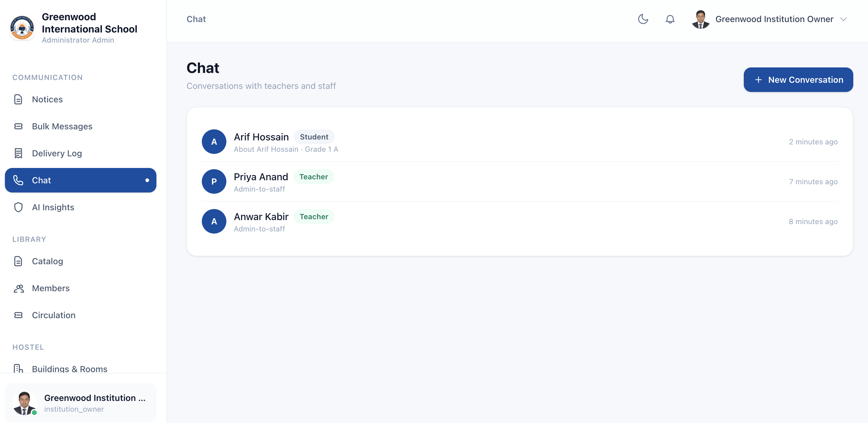868x423 pixels.
Task: Click the Chat breadcrumb in top bar
Action: [x=196, y=19]
